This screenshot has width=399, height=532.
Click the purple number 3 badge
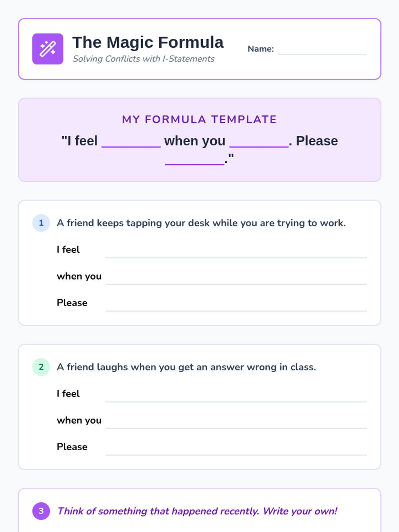coord(41,511)
